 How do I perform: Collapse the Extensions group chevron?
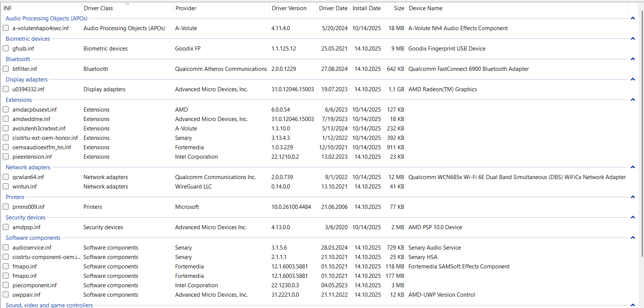[633, 100]
